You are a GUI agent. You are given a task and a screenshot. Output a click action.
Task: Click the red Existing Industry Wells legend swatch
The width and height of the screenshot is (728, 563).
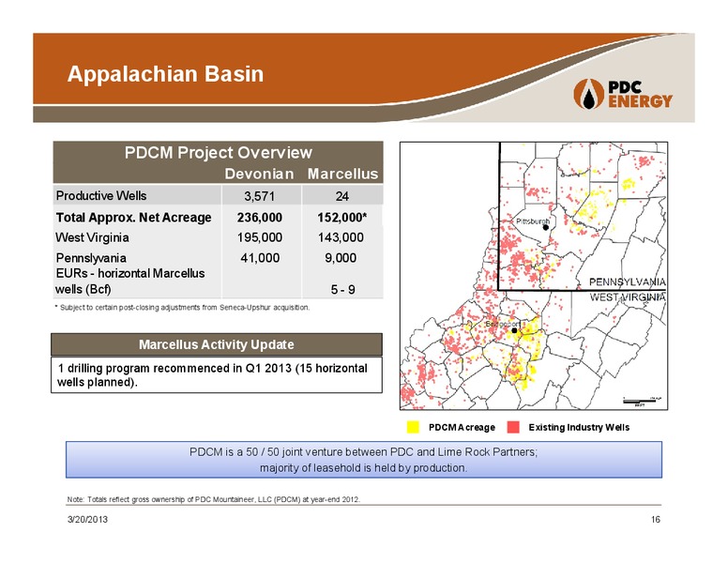click(513, 427)
